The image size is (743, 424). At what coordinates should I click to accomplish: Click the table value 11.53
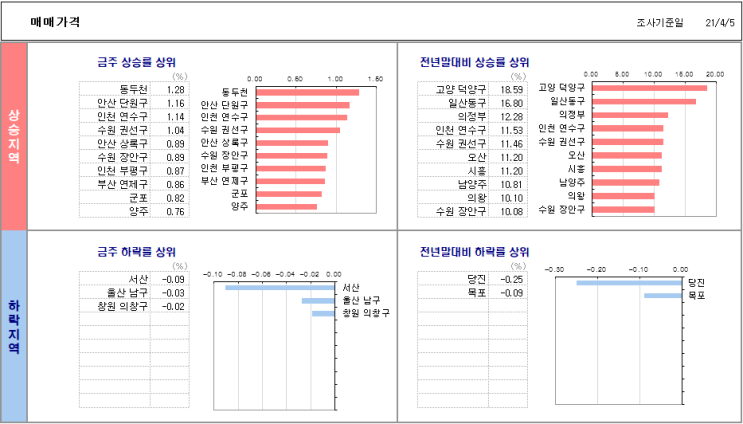click(x=512, y=130)
